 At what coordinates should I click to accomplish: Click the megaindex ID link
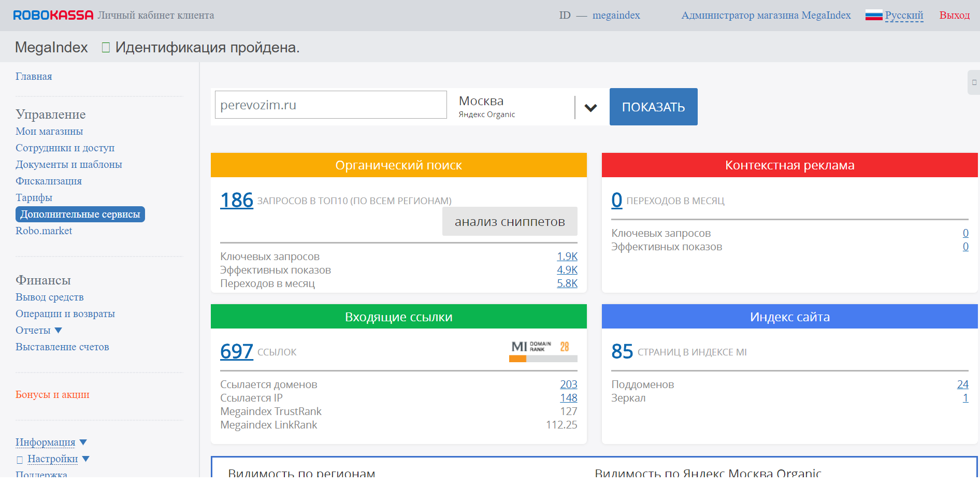tap(616, 15)
